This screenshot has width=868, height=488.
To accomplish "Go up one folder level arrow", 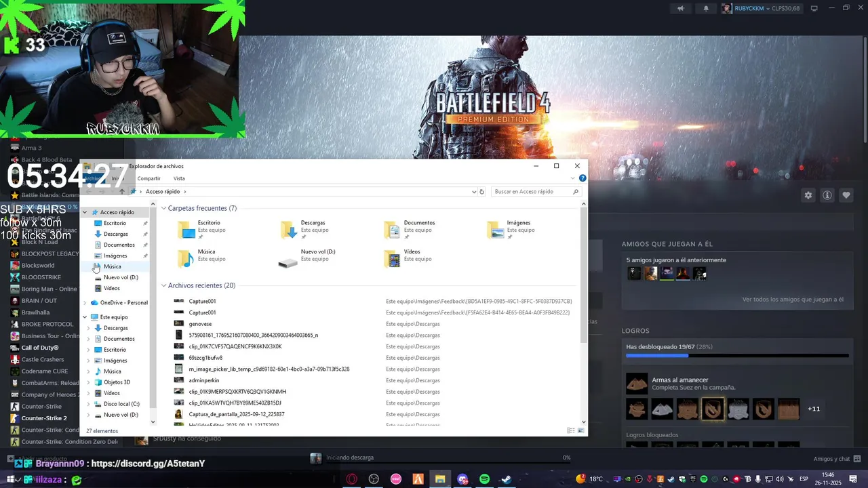I will click(x=122, y=192).
